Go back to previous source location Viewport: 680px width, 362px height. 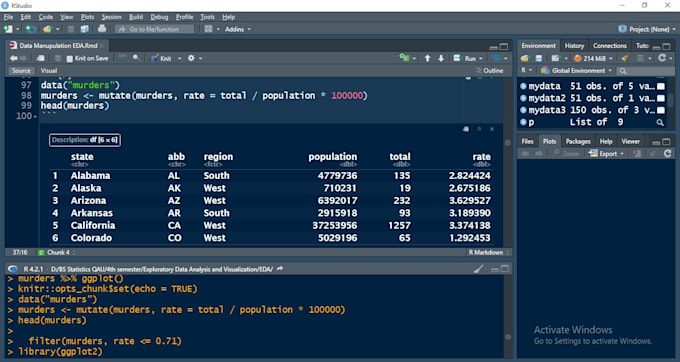tap(13, 58)
